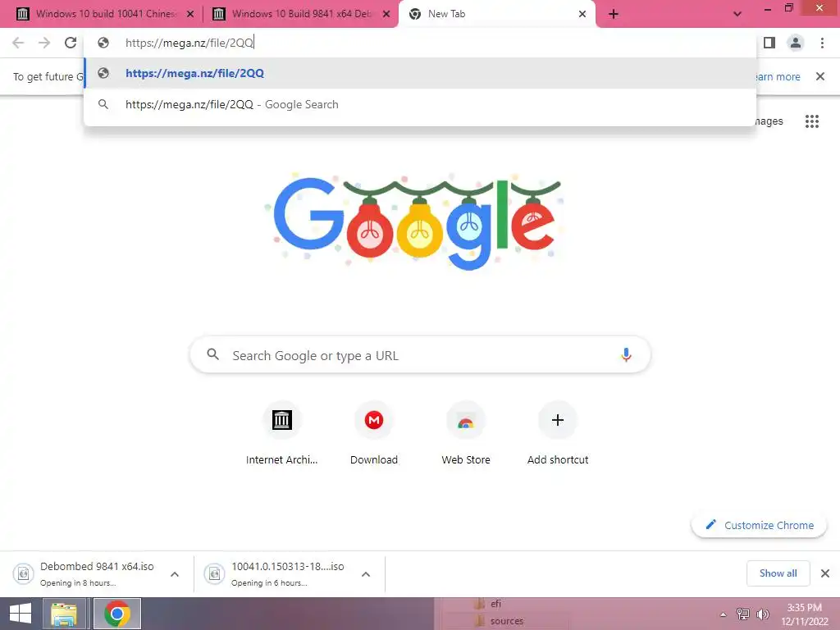
Task: Close the Windows 10 Build 9841 tab
Action: pos(386,14)
